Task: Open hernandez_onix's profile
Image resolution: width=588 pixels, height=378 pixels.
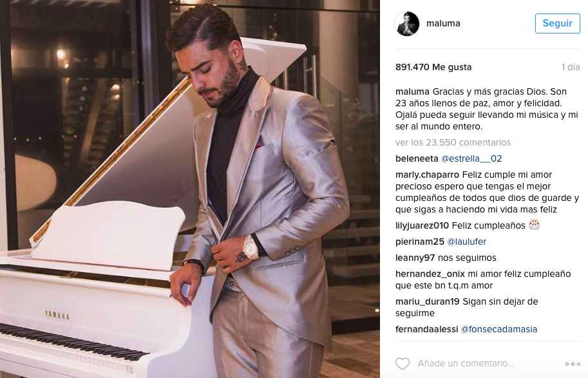Action: click(x=430, y=274)
